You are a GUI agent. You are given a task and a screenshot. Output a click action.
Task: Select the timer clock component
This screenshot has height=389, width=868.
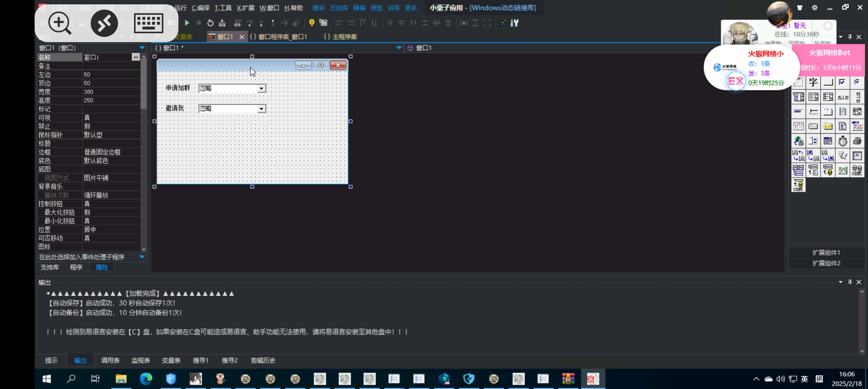click(x=842, y=141)
